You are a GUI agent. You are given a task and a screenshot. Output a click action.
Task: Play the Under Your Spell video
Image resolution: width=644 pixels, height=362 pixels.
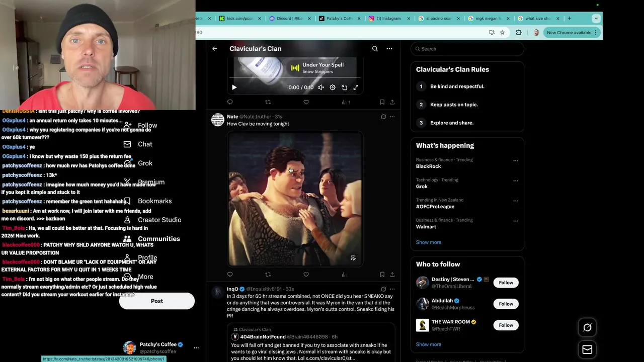234,87
